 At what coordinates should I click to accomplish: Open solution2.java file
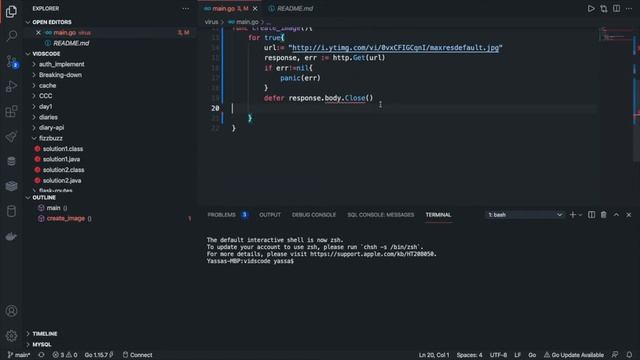62,180
